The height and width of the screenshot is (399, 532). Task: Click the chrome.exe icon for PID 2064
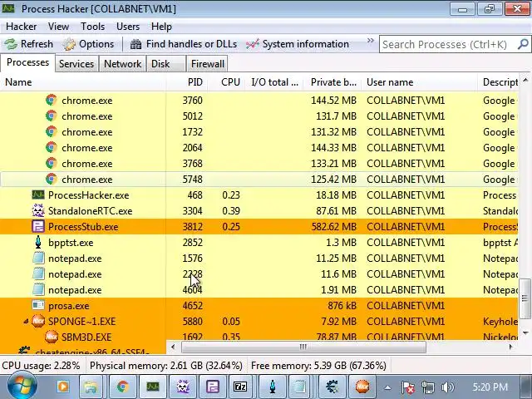pos(52,148)
